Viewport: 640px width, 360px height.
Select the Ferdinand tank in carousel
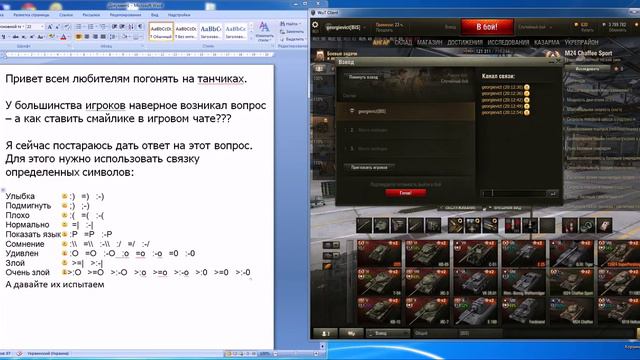[x=523, y=311]
